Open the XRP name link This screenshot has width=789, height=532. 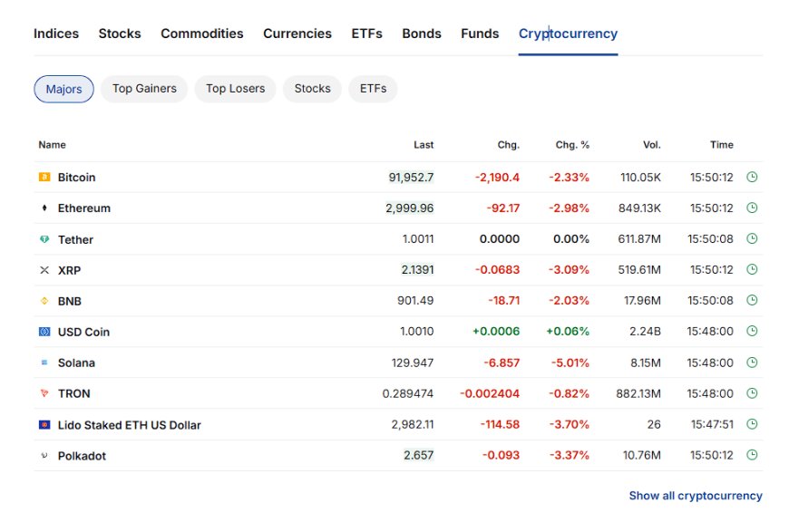(x=70, y=270)
